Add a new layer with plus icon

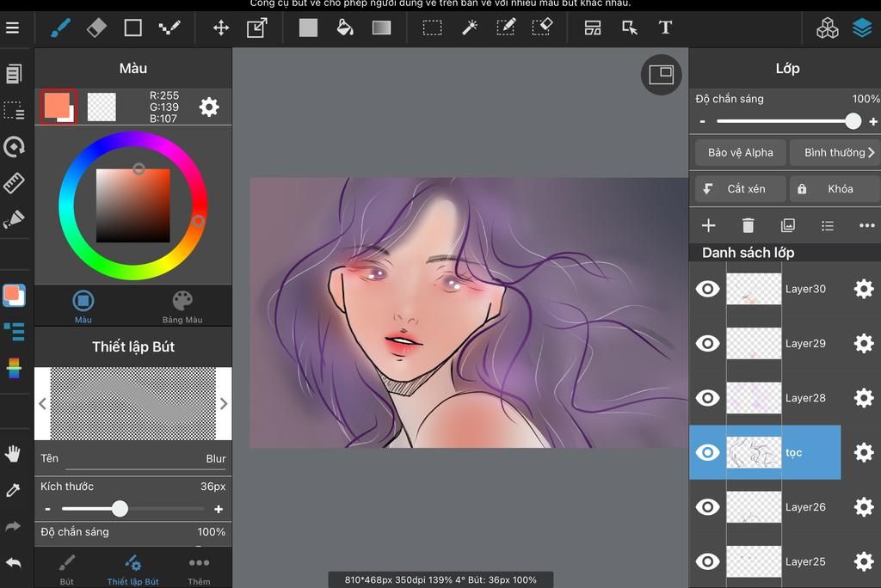point(709,225)
